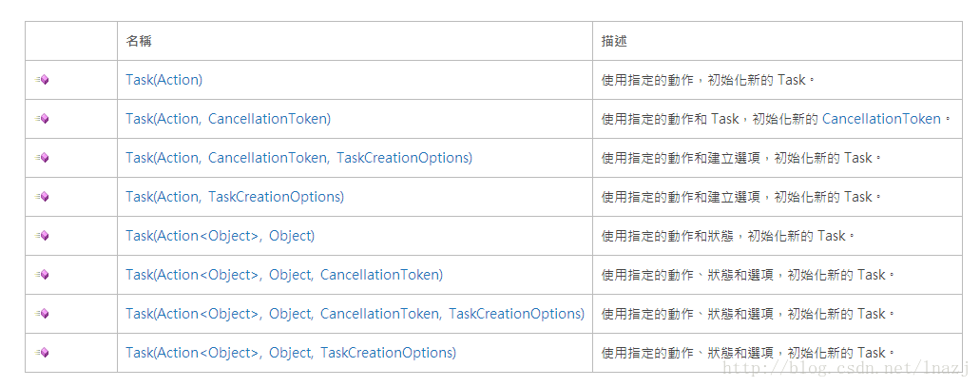Click the icon beside Task(Action, CancellationToken, TaskCreationOptions)
Viewport: 980px width, 387px height.
tap(42, 158)
